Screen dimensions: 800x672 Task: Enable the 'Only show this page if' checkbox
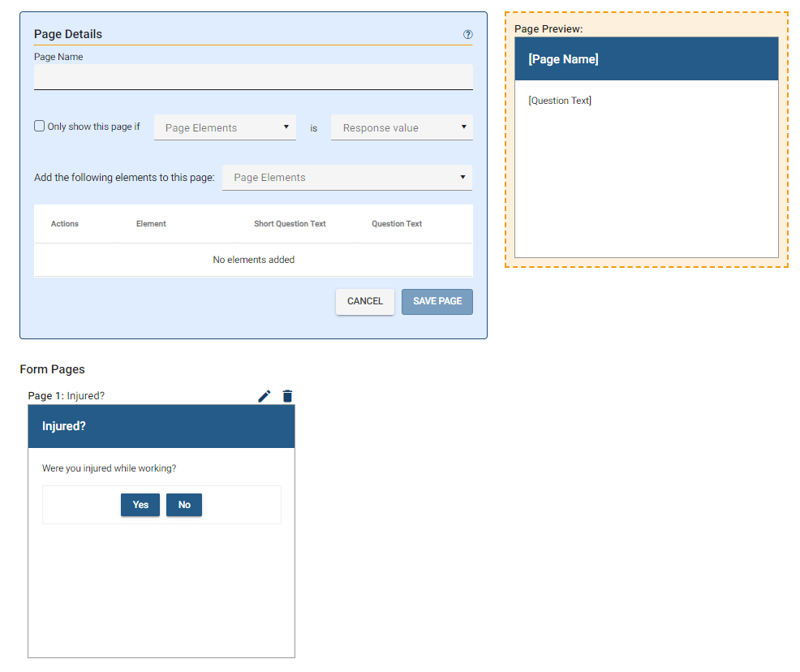tap(39, 126)
